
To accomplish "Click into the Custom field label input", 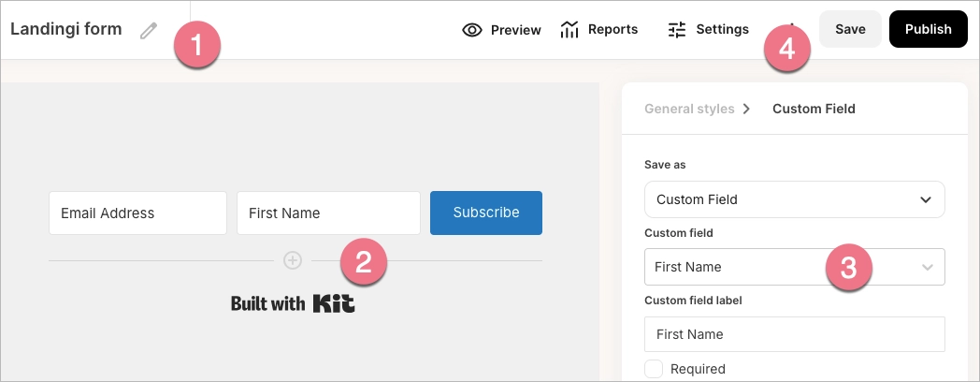I will click(x=794, y=334).
